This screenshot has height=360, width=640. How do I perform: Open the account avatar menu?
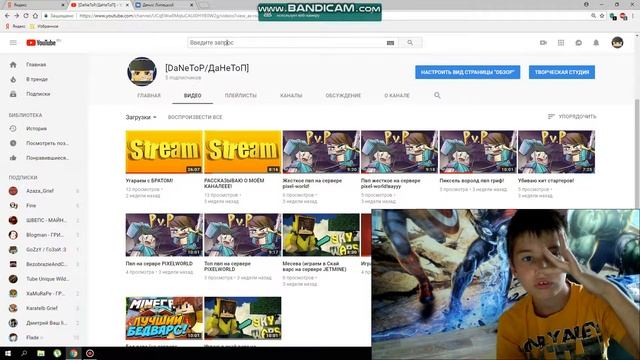coord(617,42)
